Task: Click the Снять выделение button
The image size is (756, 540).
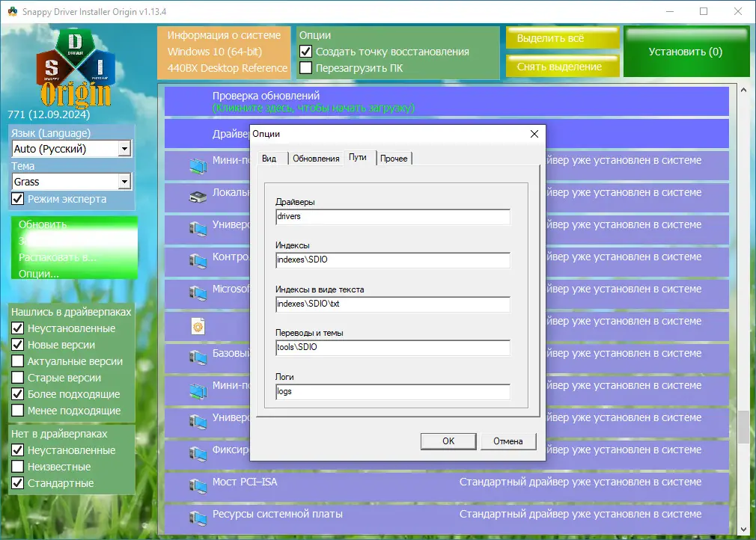Action: click(561, 66)
